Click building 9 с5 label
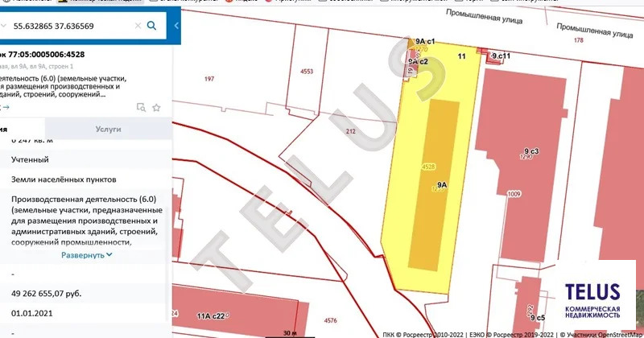Image resolution: width=644 pixels, height=338 pixels. click(x=538, y=318)
